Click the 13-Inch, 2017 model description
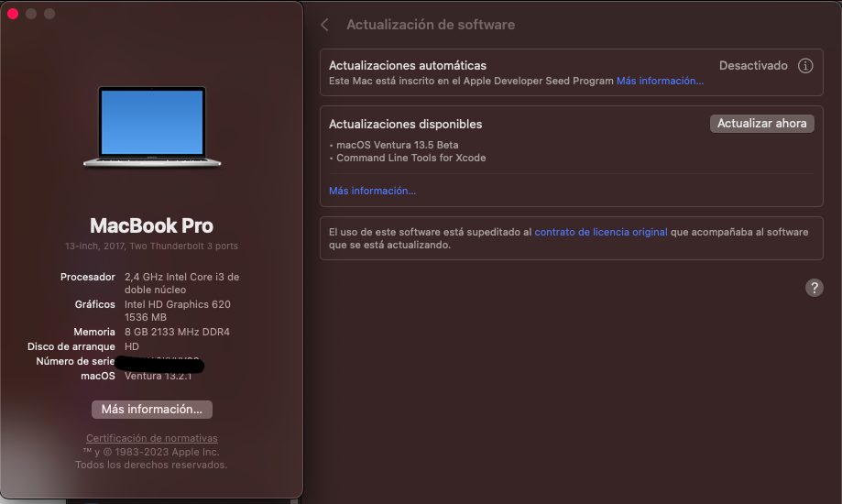Image resolution: width=842 pixels, height=504 pixels. tap(151, 247)
